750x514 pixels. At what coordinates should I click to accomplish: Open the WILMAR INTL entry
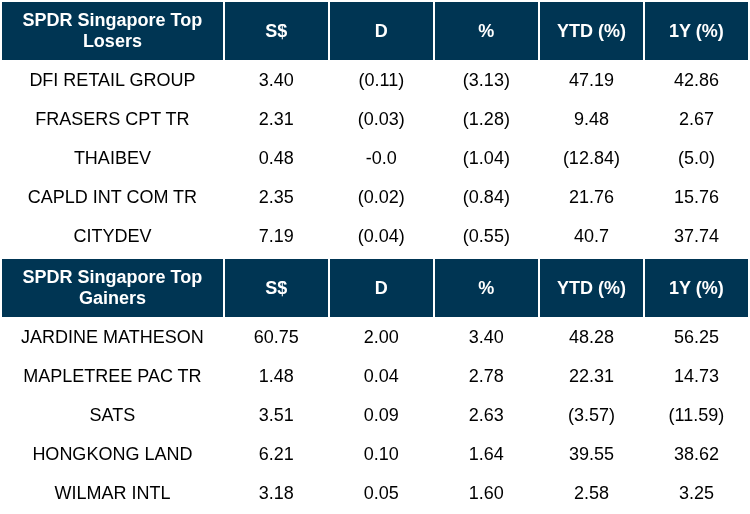point(112,493)
